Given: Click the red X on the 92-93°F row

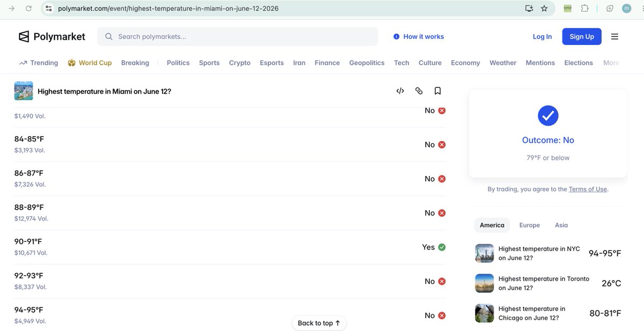Looking at the screenshot, I should pyautogui.click(x=442, y=281).
